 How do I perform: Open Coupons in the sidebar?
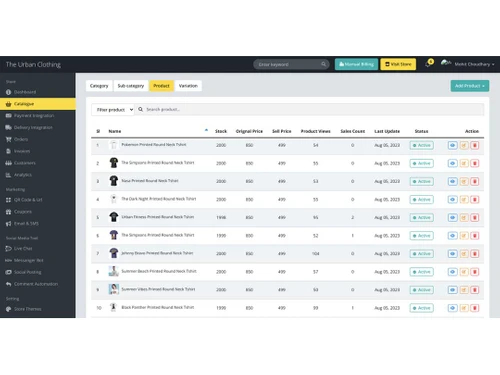[x=19, y=212]
